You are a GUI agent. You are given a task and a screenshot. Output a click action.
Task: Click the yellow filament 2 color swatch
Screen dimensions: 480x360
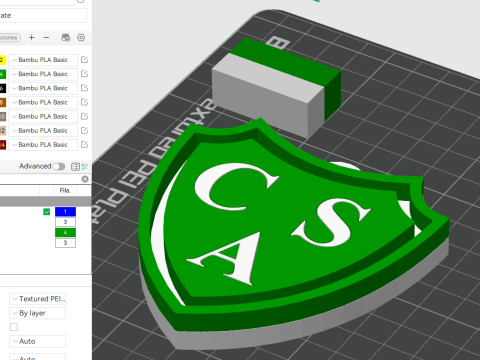[3, 60]
